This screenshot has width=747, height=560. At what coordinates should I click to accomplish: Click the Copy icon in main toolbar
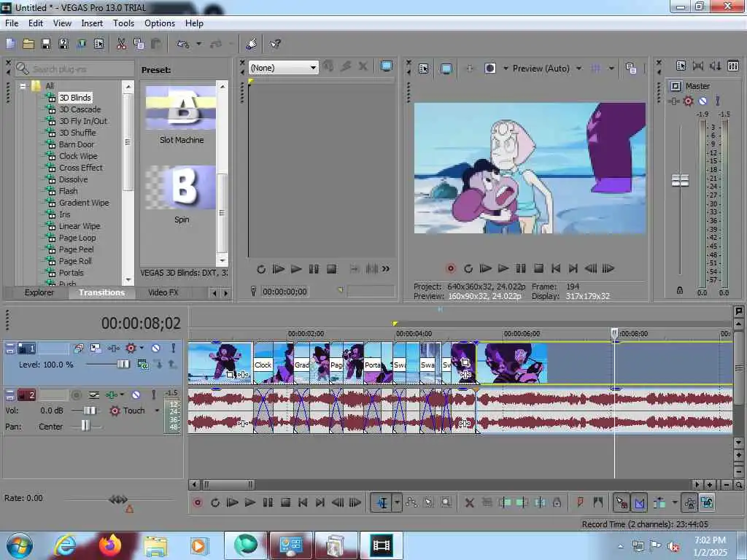click(x=139, y=44)
